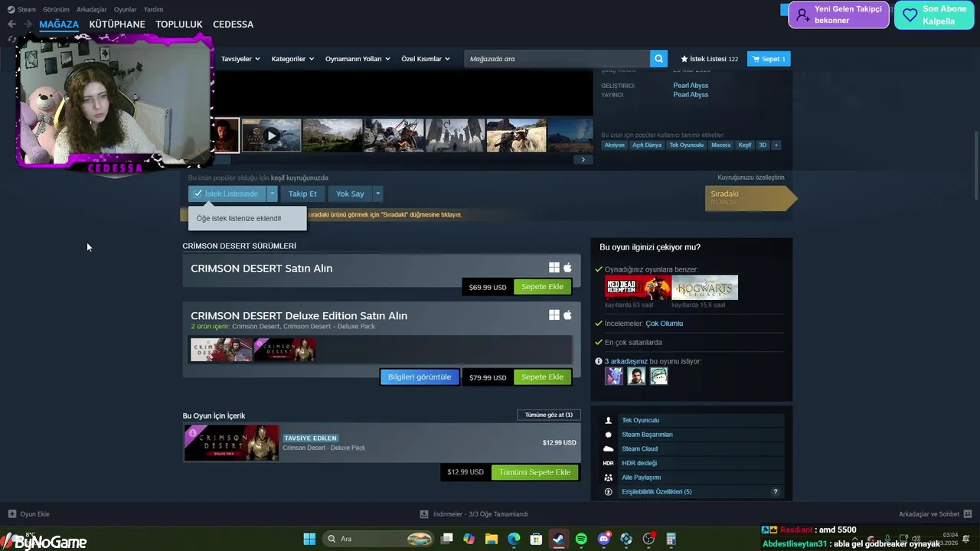
Task: Expand the İstek Listesinde dropdown arrow
Action: (272, 194)
